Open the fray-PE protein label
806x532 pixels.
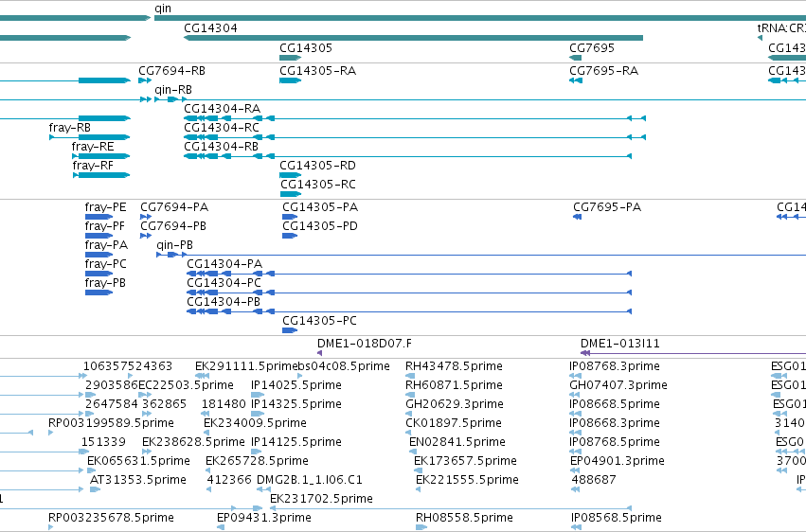coord(105,207)
